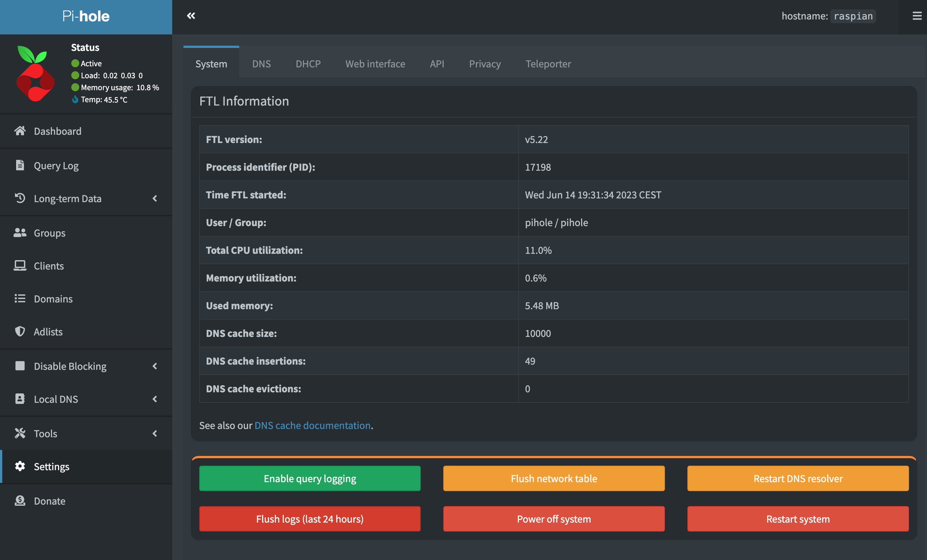Open Groups page label
Viewport: 927px width, 560px height.
tap(50, 233)
